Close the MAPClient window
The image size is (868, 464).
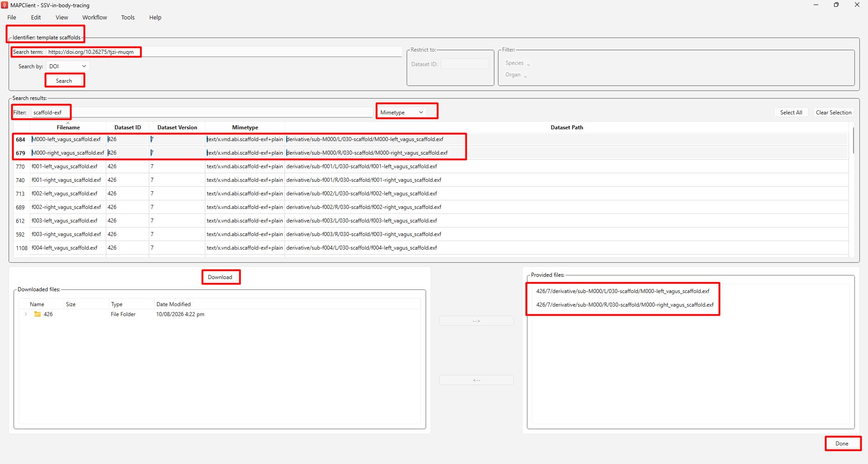[x=857, y=5]
